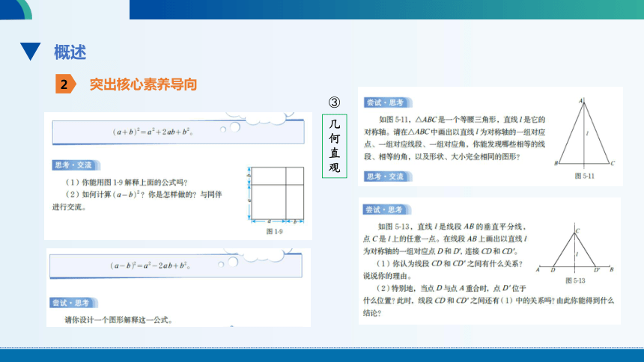Click the circled number ③

[334, 102]
